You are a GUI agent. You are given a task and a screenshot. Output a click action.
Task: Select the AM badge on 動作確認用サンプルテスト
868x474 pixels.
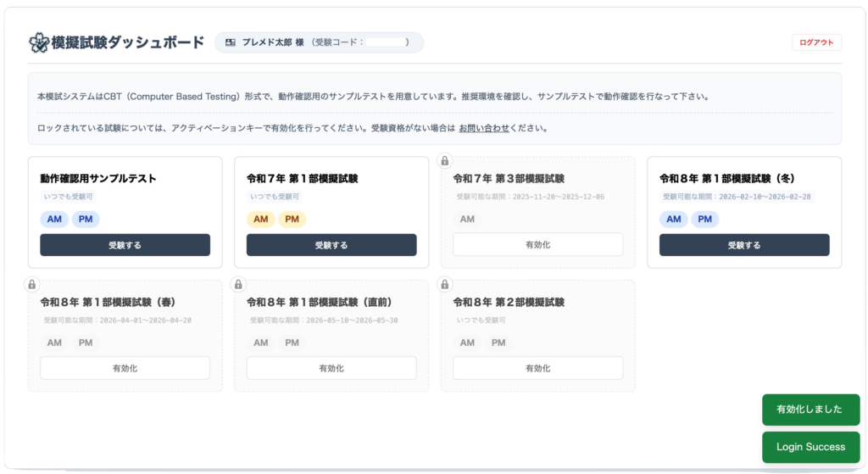[x=54, y=220]
